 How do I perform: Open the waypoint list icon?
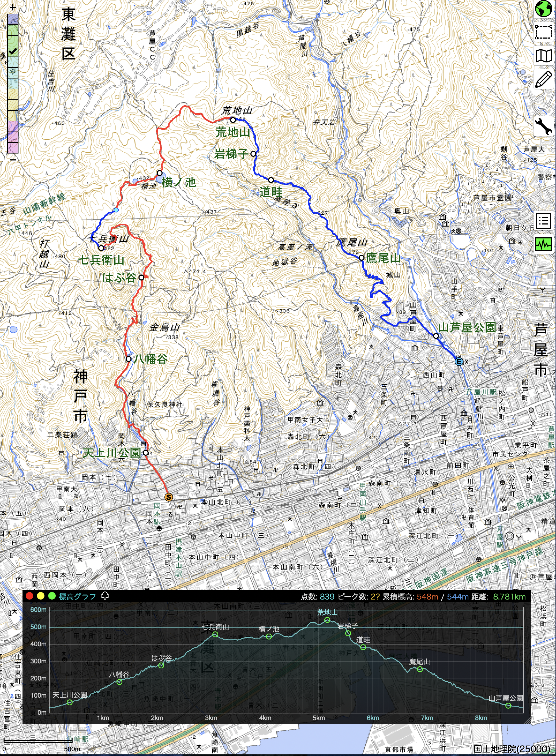pyautogui.click(x=543, y=221)
